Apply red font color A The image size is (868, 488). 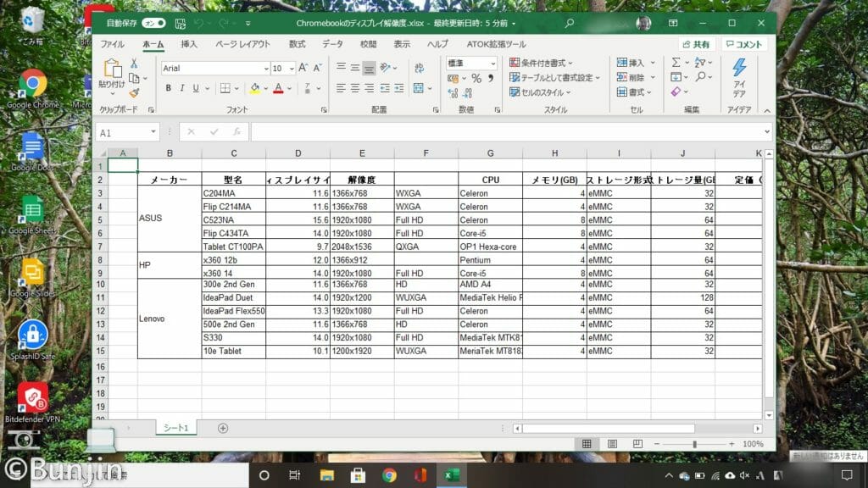pos(278,88)
